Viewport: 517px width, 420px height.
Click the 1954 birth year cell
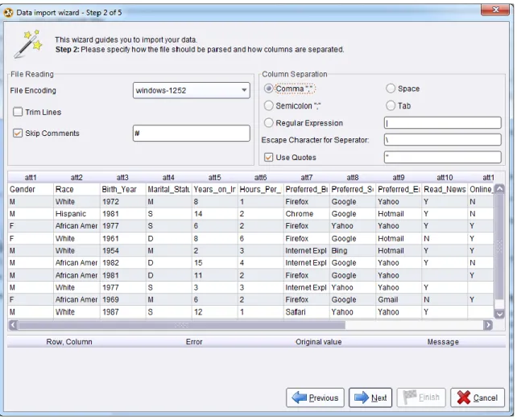click(x=122, y=251)
